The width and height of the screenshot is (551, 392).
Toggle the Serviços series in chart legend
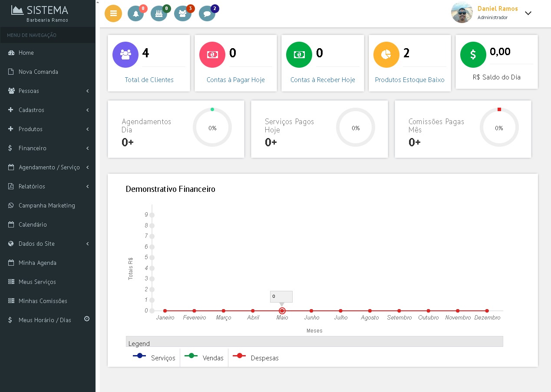pyautogui.click(x=155, y=358)
